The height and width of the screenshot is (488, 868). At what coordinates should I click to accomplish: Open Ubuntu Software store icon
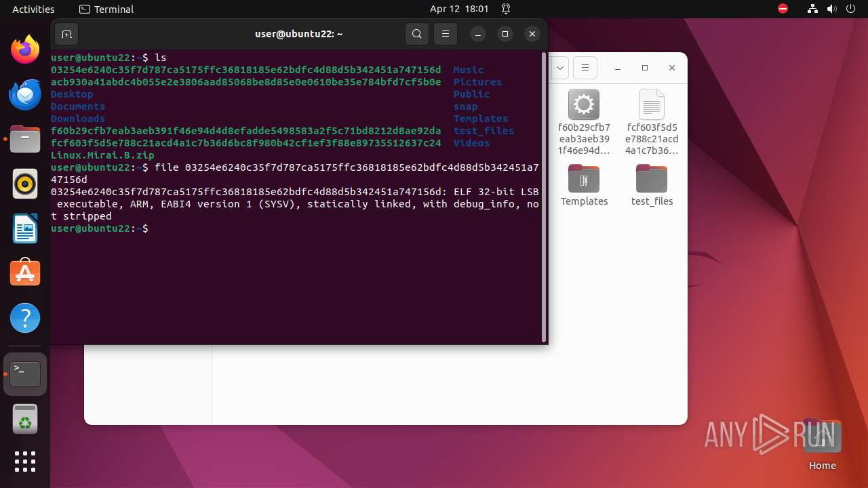[x=25, y=273]
